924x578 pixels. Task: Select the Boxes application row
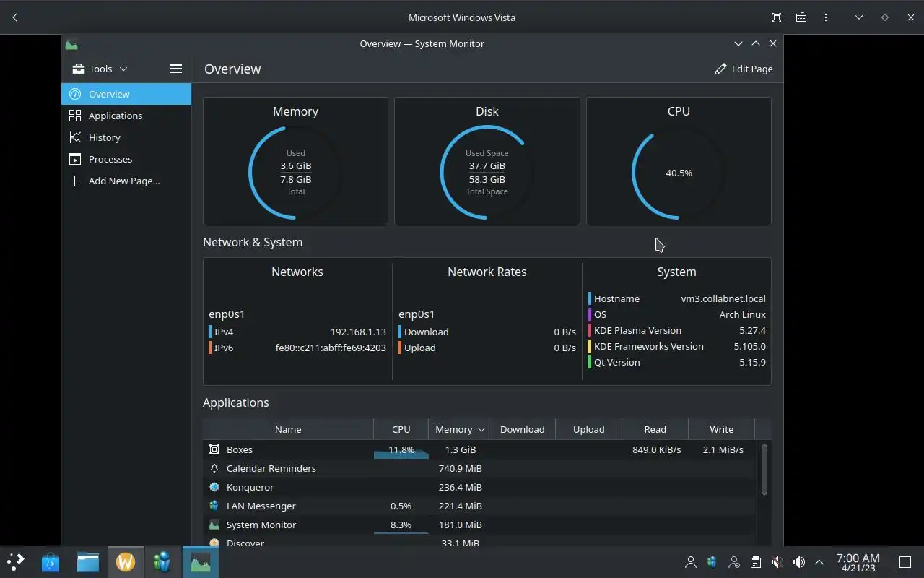tap(479, 449)
